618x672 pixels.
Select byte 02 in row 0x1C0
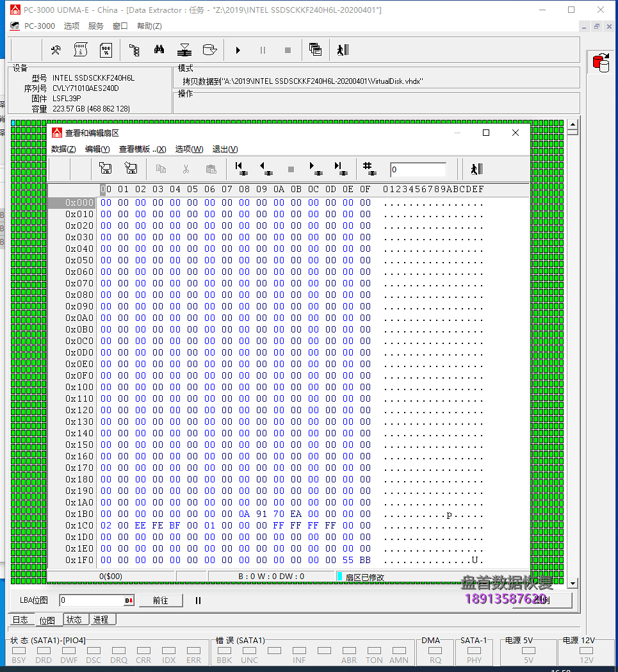tap(106, 525)
